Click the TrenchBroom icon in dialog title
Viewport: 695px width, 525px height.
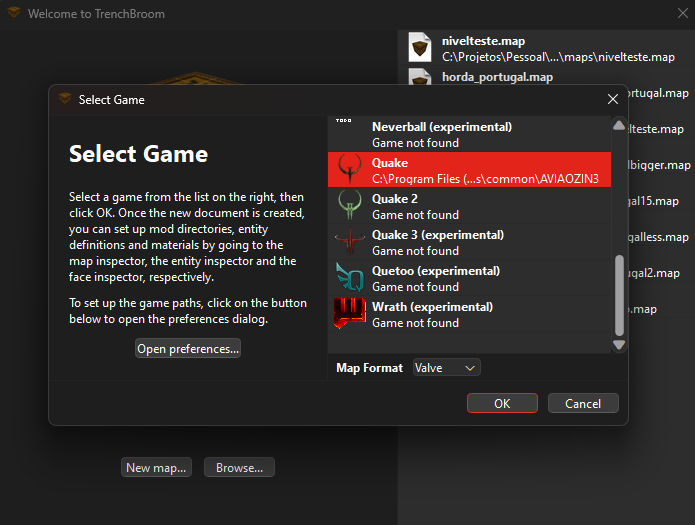tap(65, 99)
